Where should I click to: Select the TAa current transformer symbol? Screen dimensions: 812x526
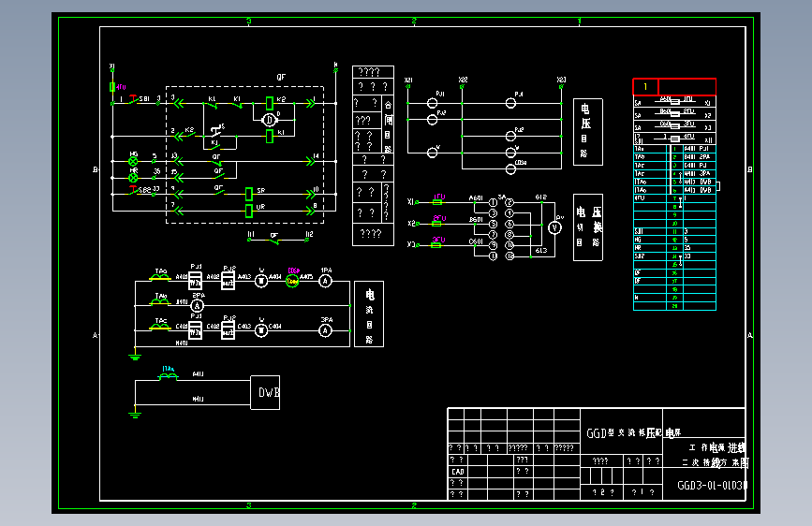point(160,277)
